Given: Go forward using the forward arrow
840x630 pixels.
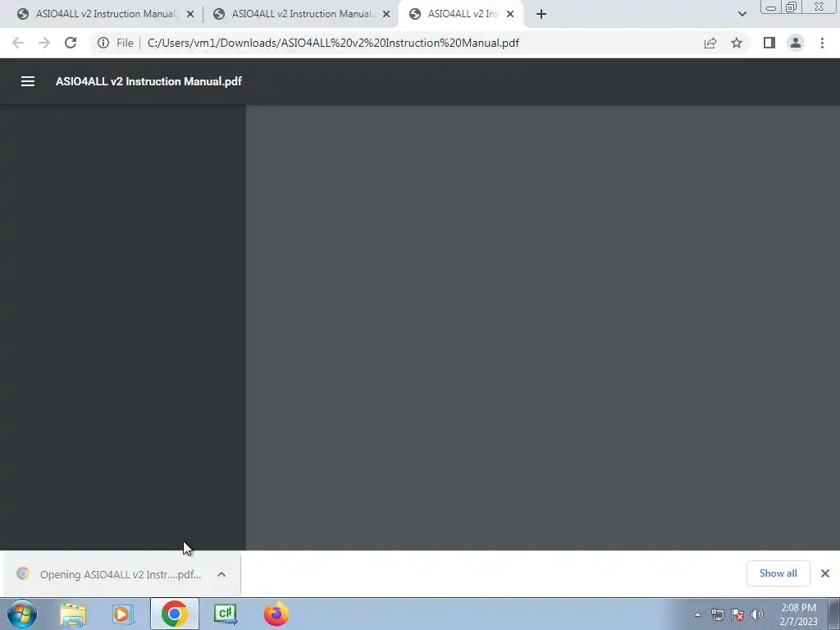Looking at the screenshot, I should 44,43.
